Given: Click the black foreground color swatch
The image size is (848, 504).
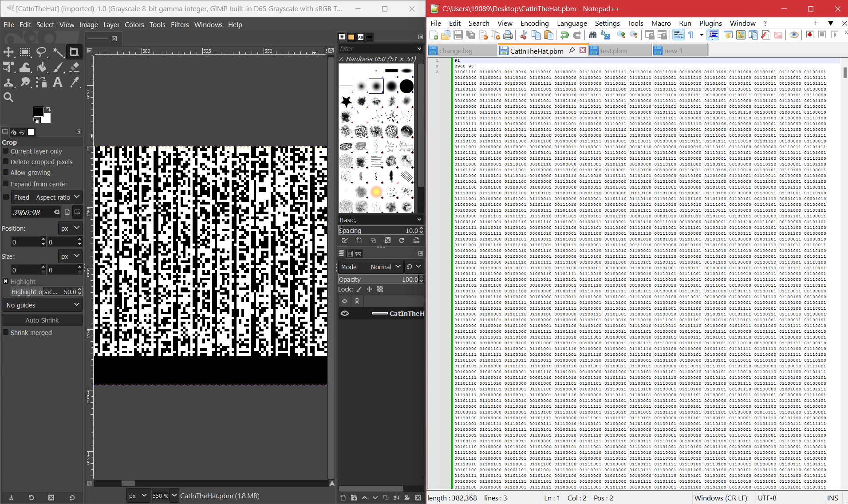Looking at the screenshot, I should pos(39,111).
